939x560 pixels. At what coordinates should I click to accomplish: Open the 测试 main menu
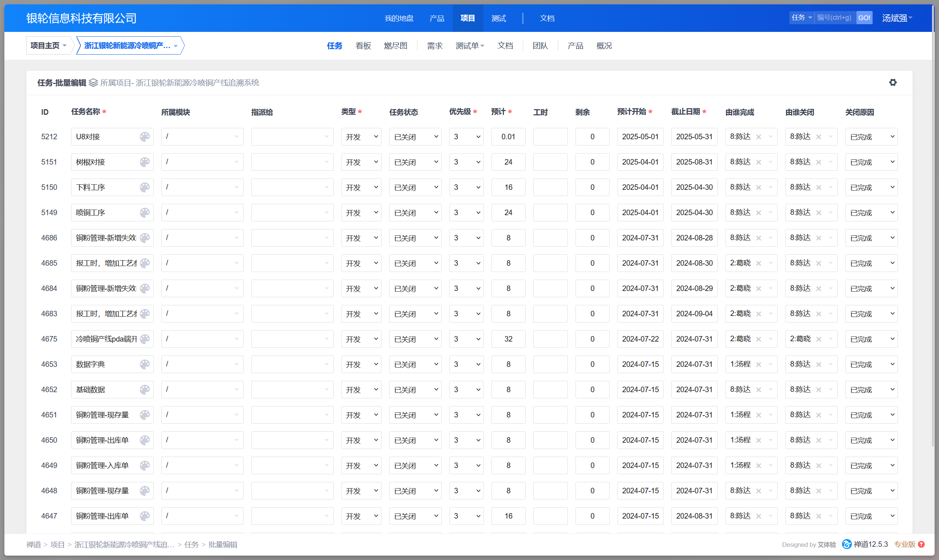tap(498, 18)
